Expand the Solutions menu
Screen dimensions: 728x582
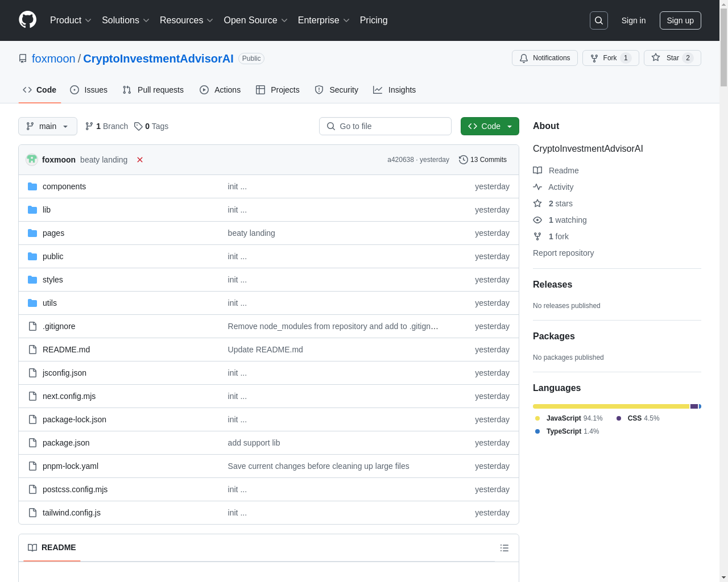(x=126, y=20)
